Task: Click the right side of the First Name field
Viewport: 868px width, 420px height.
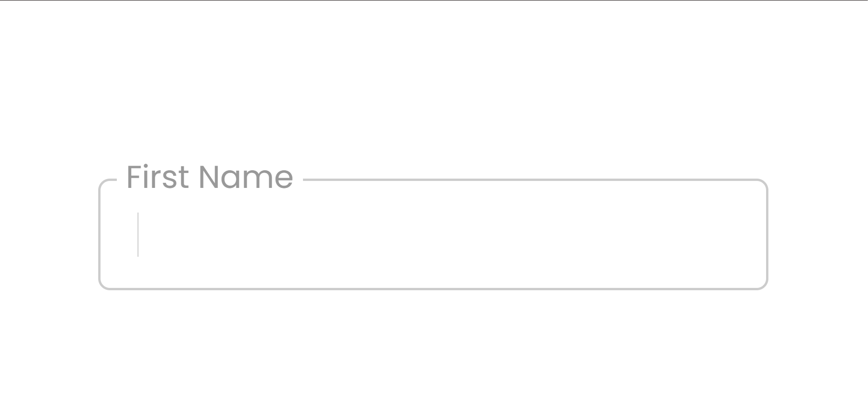Action: 698,234
